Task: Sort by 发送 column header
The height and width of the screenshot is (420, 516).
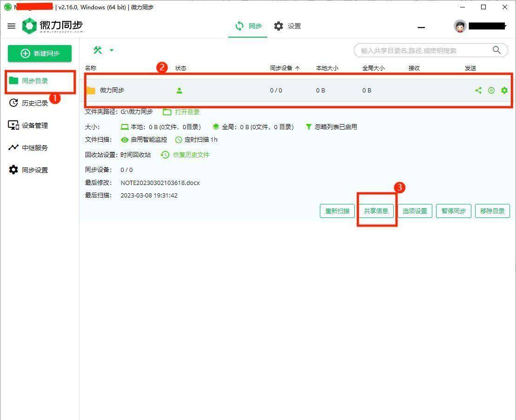Action: pos(470,68)
